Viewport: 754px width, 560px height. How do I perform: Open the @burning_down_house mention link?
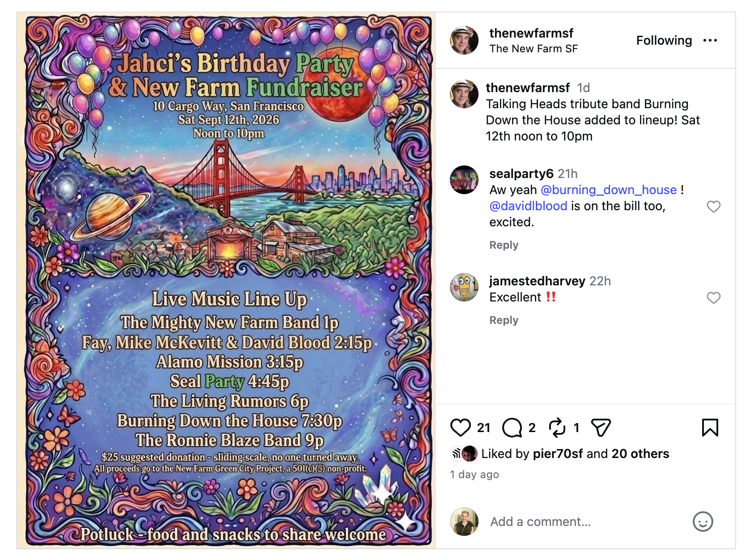click(x=609, y=190)
